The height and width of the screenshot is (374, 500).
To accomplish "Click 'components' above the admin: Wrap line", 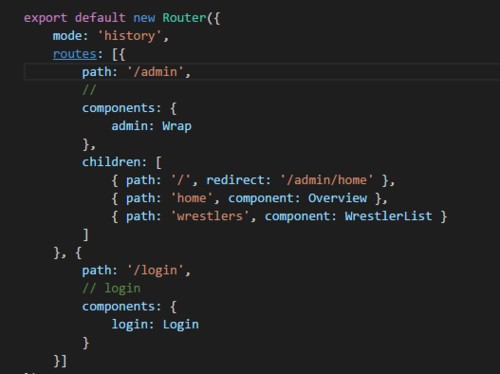I will point(119,108).
